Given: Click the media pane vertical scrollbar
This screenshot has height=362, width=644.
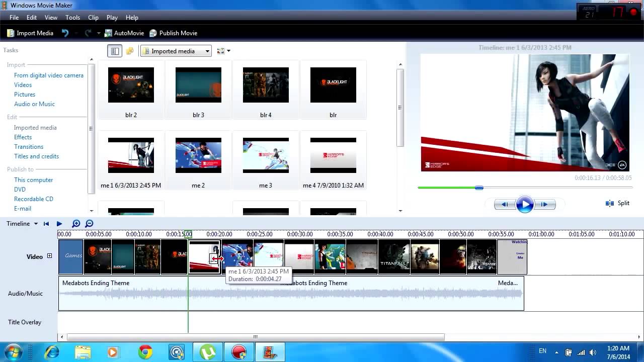Looking at the screenshot, I should point(400,107).
